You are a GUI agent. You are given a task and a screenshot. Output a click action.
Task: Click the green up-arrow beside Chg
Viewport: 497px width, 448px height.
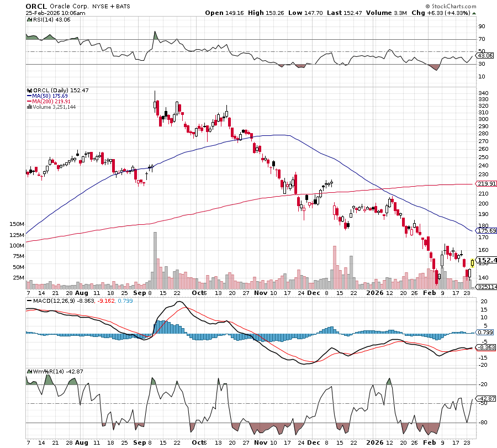pyautogui.click(x=474, y=12)
